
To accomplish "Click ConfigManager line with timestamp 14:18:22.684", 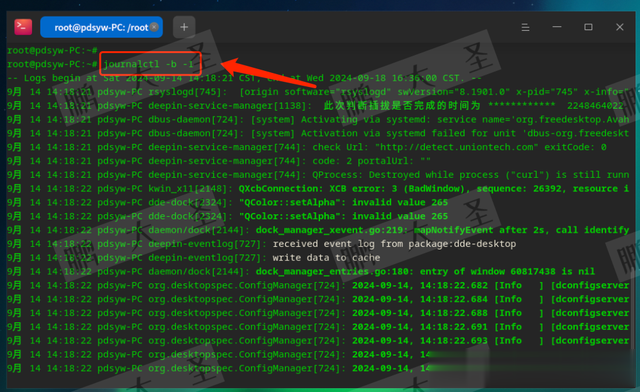I will click(318, 300).
